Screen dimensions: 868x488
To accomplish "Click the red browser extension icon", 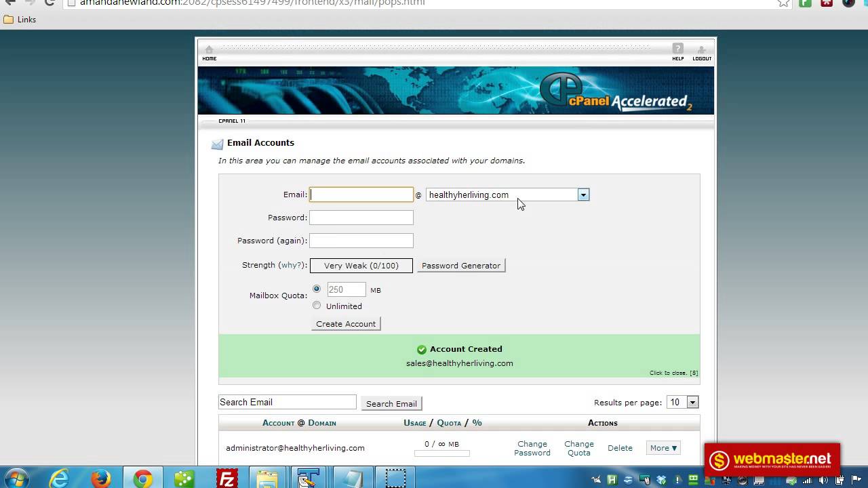I will coord(827,3).
